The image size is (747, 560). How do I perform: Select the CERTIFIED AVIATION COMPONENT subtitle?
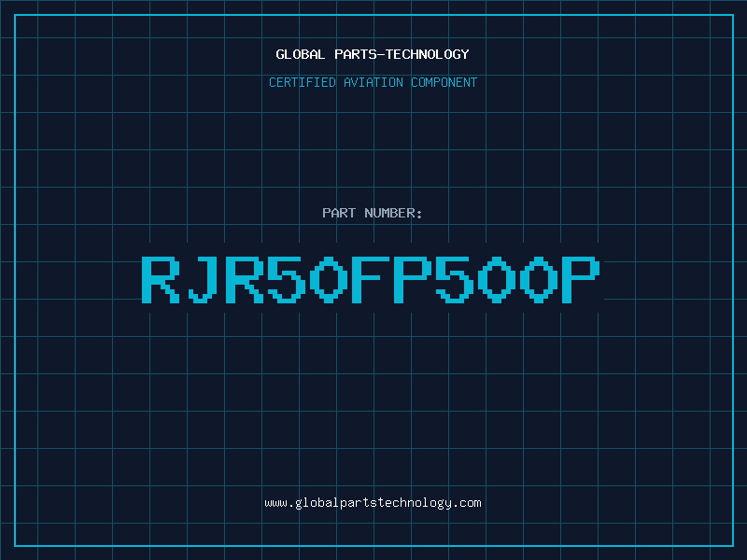373,82
